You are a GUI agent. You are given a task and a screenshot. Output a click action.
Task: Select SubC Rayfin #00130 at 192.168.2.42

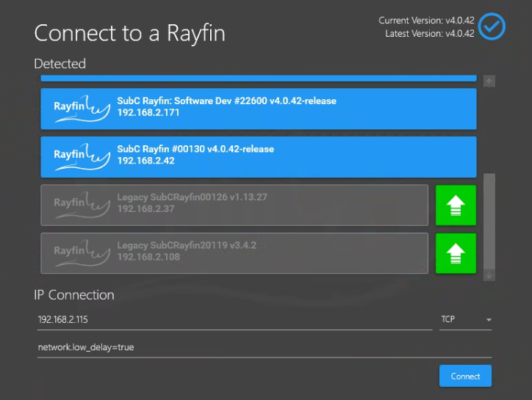(x=294, y=156)
